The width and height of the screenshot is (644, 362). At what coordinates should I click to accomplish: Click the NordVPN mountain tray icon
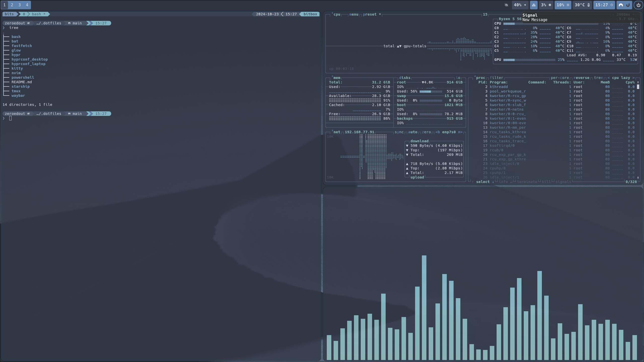(x=621, y=5)
